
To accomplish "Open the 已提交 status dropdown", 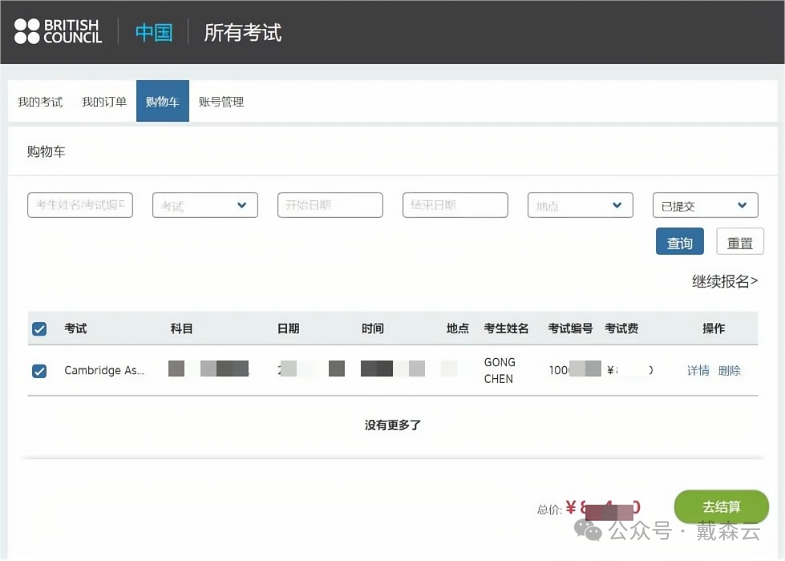I will [705, 205].
